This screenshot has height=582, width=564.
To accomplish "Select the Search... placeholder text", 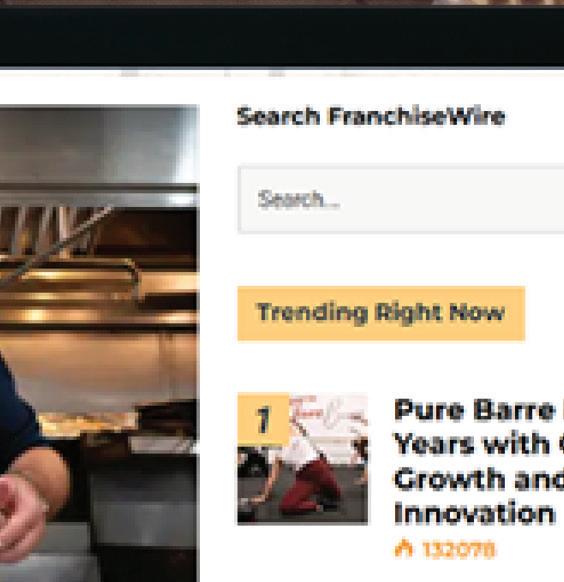I will 299,200.
